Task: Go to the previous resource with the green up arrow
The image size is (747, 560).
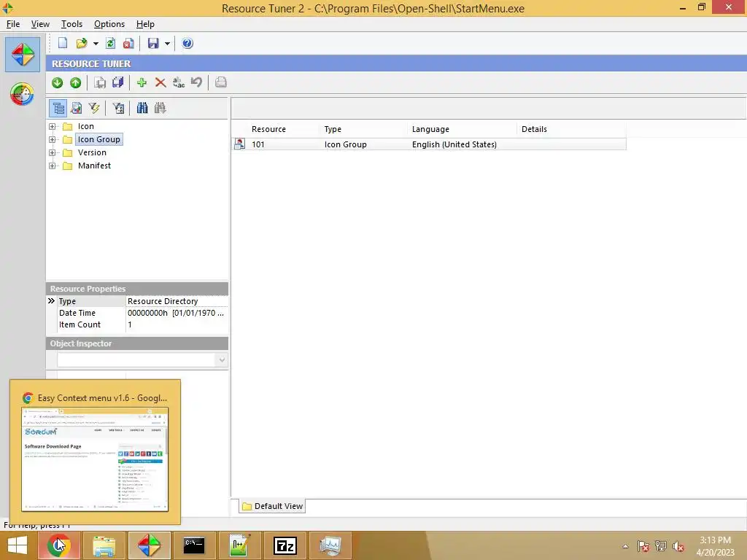Action: (75, 83)
